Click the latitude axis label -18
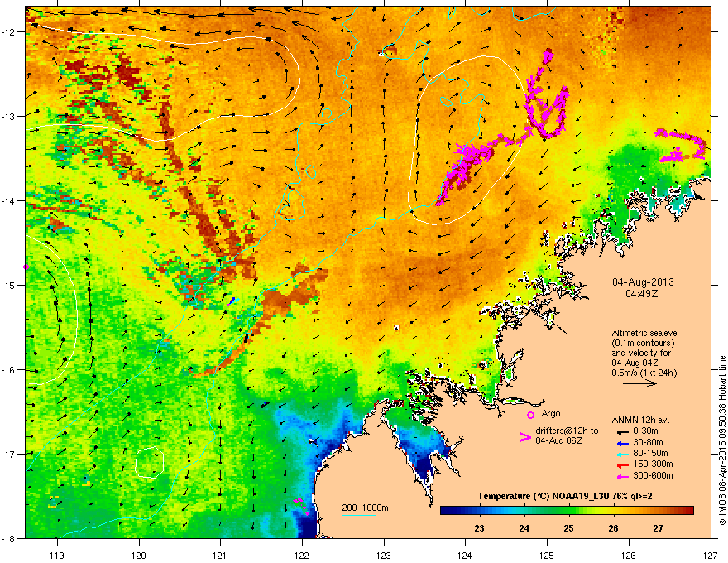Viewport: 728px width, 563px height. click(x=9, y=538)
